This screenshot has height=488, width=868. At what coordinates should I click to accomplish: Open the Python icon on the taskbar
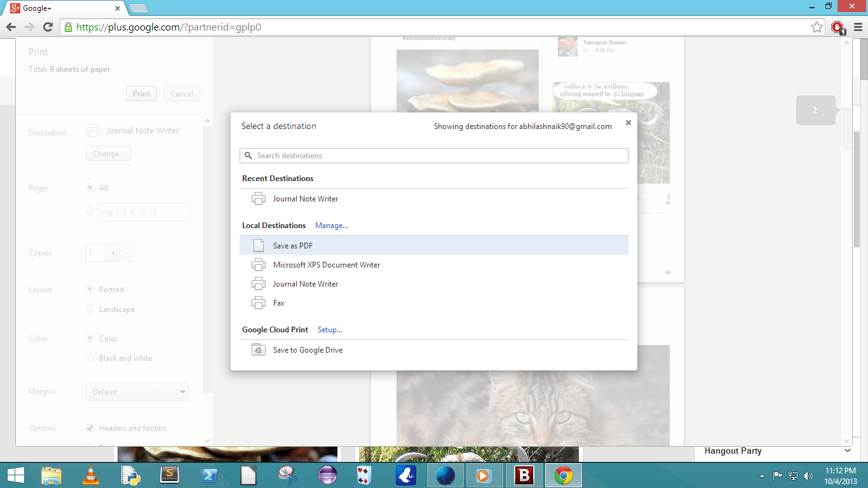[x=131, y=475]
